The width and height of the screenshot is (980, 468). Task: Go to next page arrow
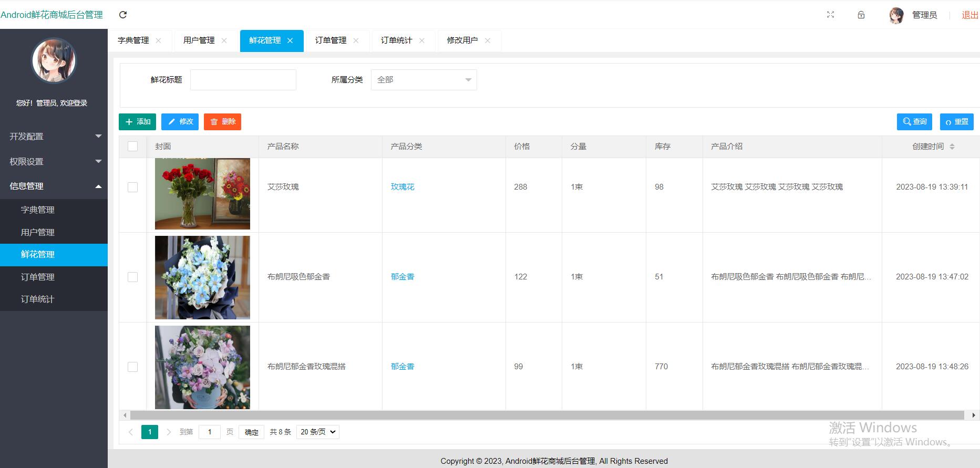point(169,432)
